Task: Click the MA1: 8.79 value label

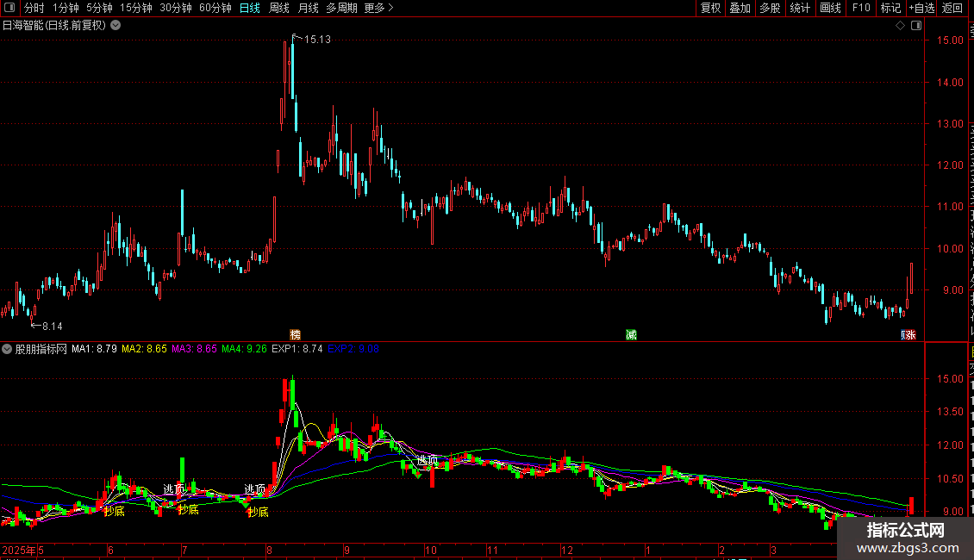Action: [95, 349]
